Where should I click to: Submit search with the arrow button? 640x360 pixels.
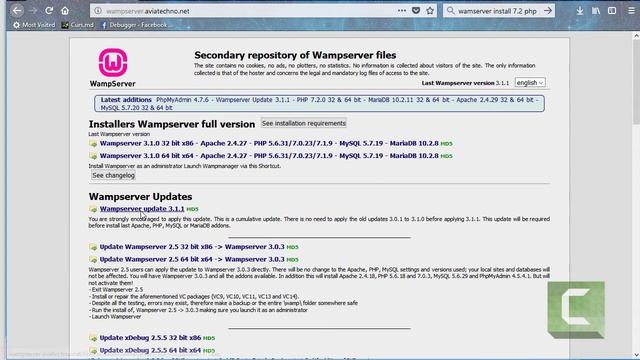coord(548,11)
